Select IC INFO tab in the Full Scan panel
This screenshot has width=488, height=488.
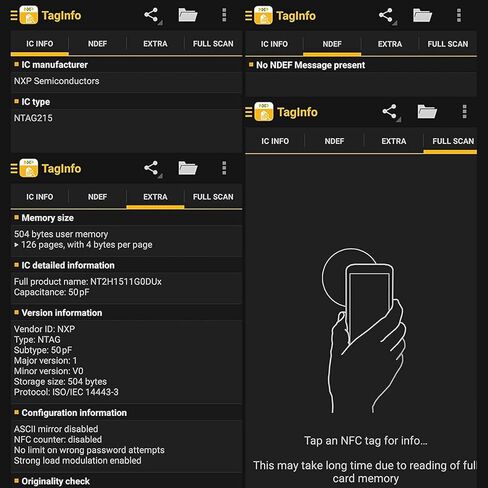point(275,141)
